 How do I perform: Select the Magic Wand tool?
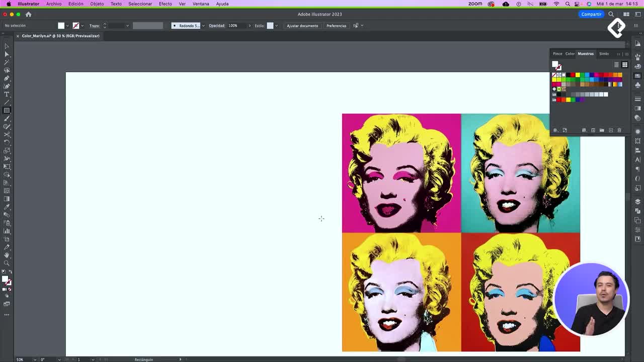point(7,62)
